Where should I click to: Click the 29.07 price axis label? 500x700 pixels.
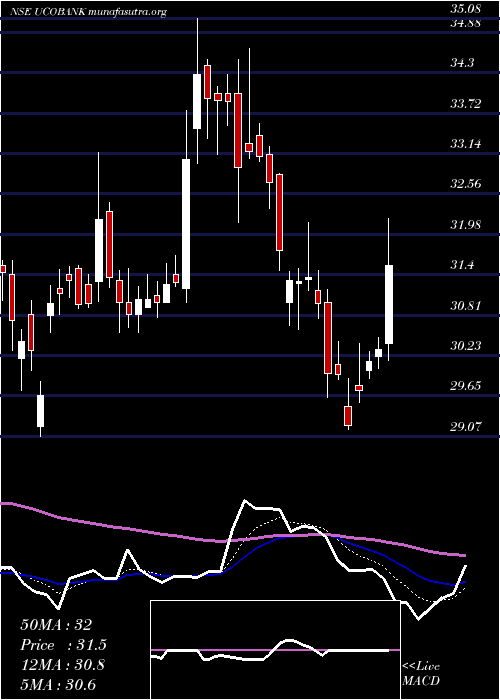466,426
